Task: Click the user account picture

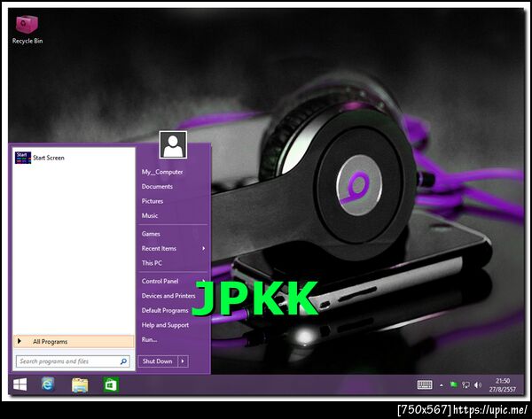Action: click(x=173, y=145)
